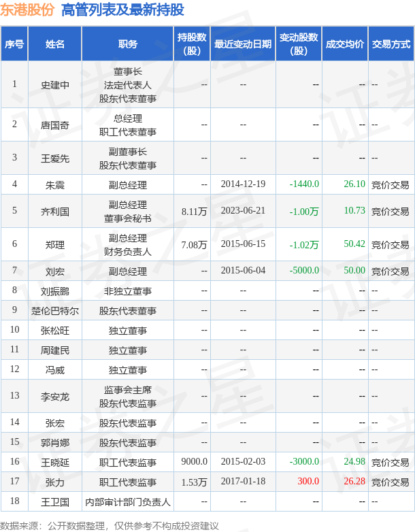Click the name 张宏
Screen dimensions: 415x532
click(x=55, y=423)
